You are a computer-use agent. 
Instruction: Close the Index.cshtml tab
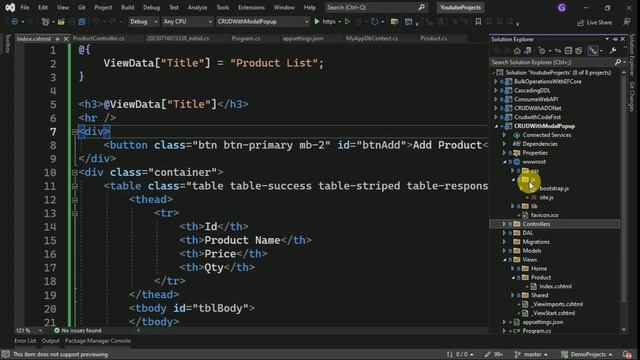pos(66,39)
